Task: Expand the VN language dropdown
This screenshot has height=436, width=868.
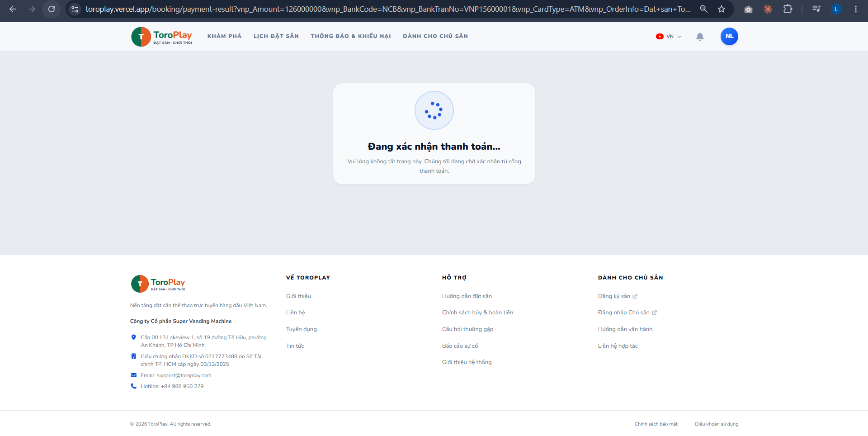Action: click(x=669, y=37)
